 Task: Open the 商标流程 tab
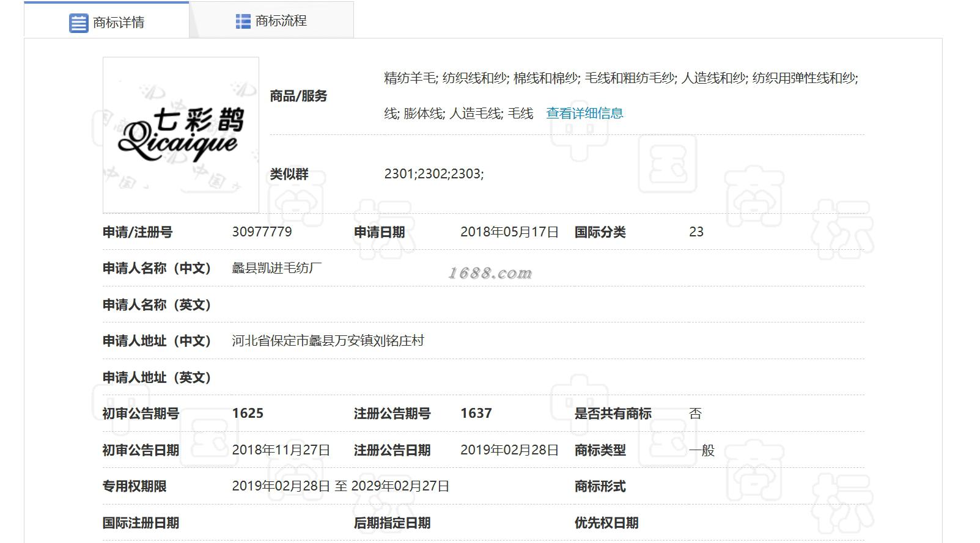tap(271, 20)
